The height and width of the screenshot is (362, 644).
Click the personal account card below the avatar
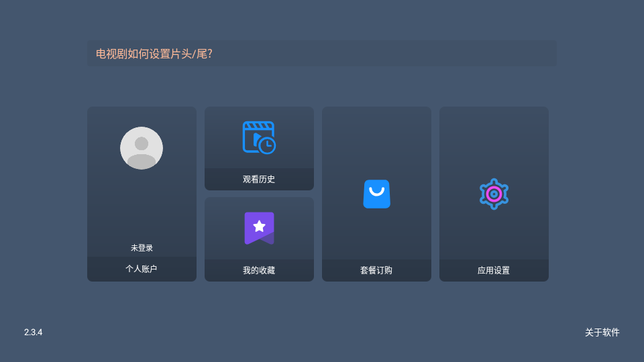[142, 208]
